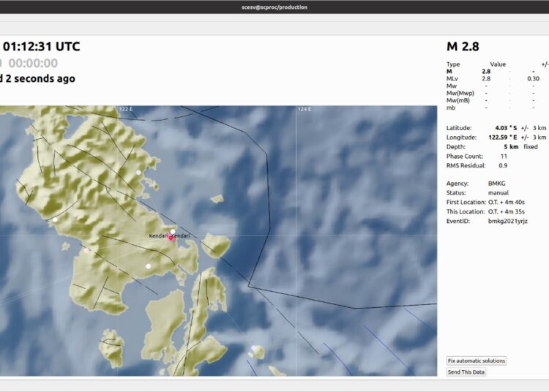Click the Status value manual
549x392 pixels.
point(498,192)
